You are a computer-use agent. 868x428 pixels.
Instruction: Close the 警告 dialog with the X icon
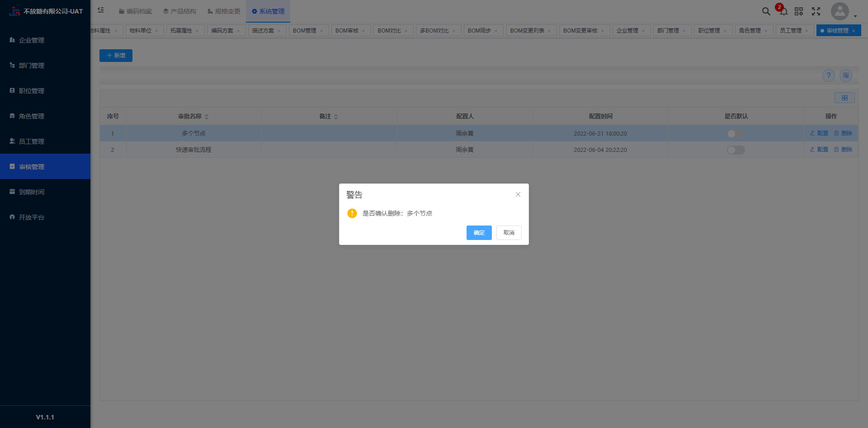tap(518, 194)
